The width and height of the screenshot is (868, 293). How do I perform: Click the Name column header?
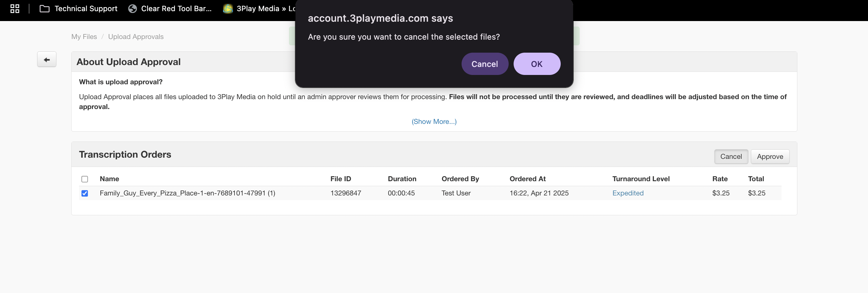pyautogui.click(x=109, y=179)
